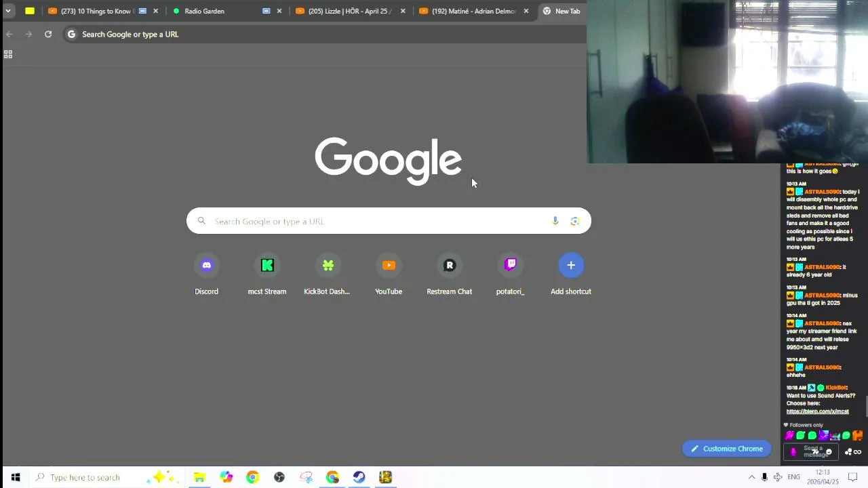This screenshot has width=868, height=488.
Task: Select the New Tab tab
Action: (562, 11)
